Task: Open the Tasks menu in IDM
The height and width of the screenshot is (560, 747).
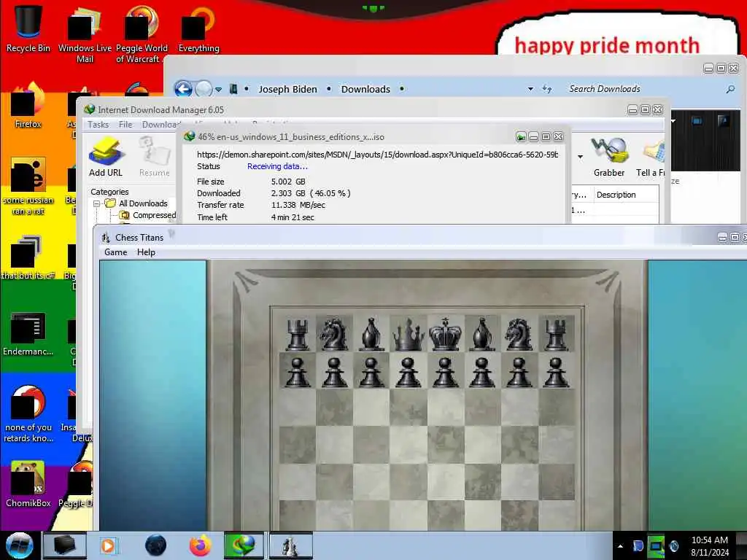Action: tap(98, 125)
